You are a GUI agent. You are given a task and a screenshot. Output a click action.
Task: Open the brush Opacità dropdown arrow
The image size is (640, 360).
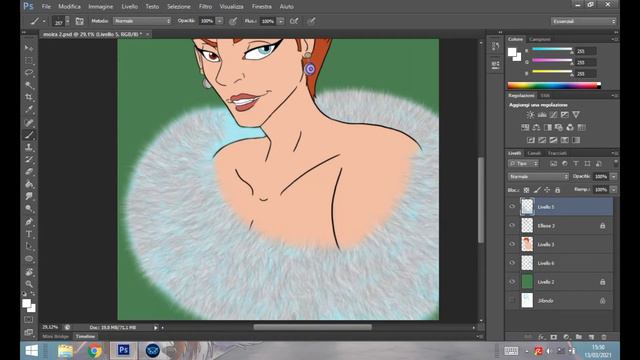(x=220, y=21)
